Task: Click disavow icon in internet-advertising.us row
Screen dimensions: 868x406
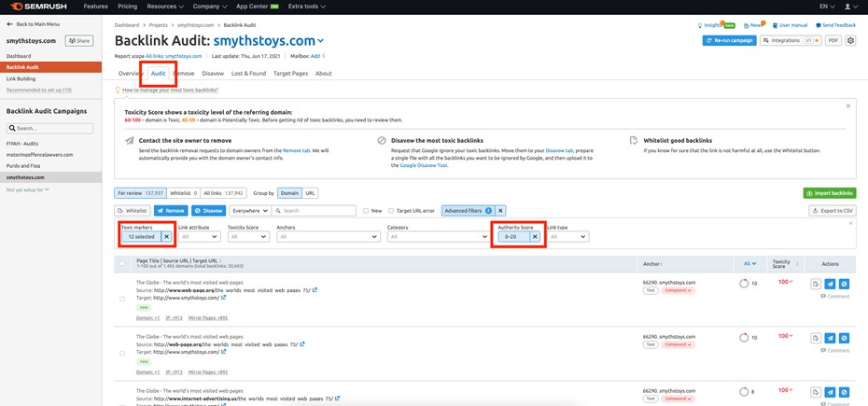Action: point(844,393)
